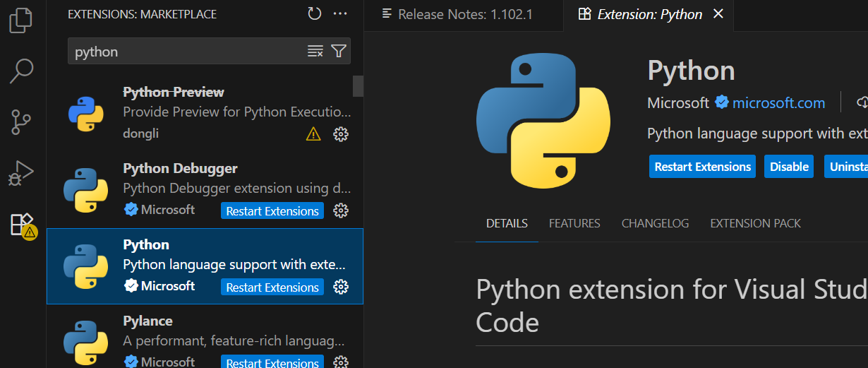This screenshot has width=868, height=368.
Task: Click the Python title in details header
Action: click(691, 71)
